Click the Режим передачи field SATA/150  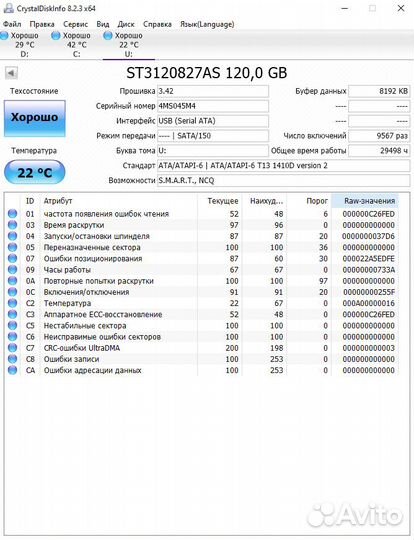point(213,136)
